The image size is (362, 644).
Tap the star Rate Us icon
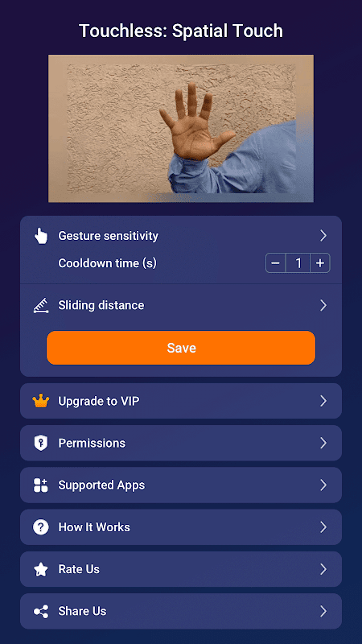41,569
